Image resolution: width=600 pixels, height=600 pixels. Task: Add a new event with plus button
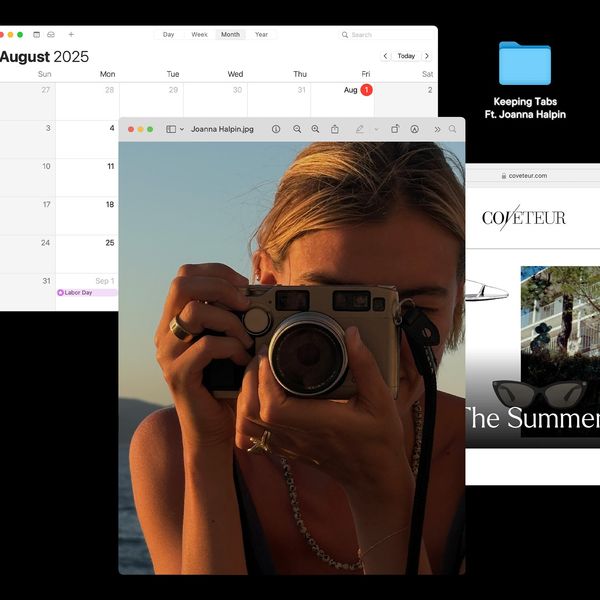71,34
